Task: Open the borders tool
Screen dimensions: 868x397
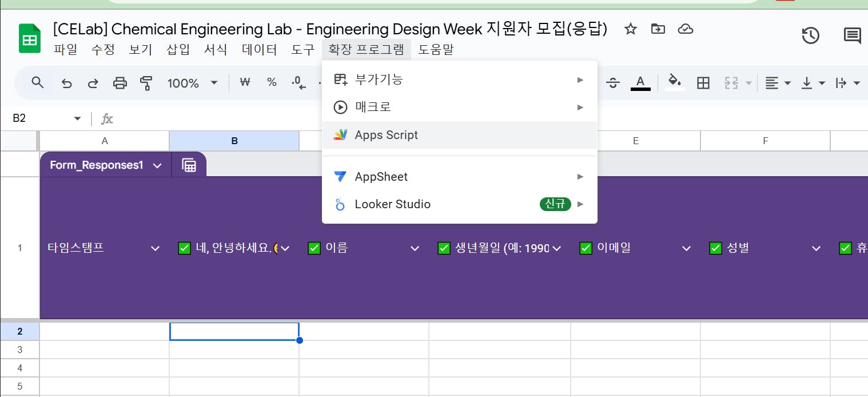Action: (703, 83)
